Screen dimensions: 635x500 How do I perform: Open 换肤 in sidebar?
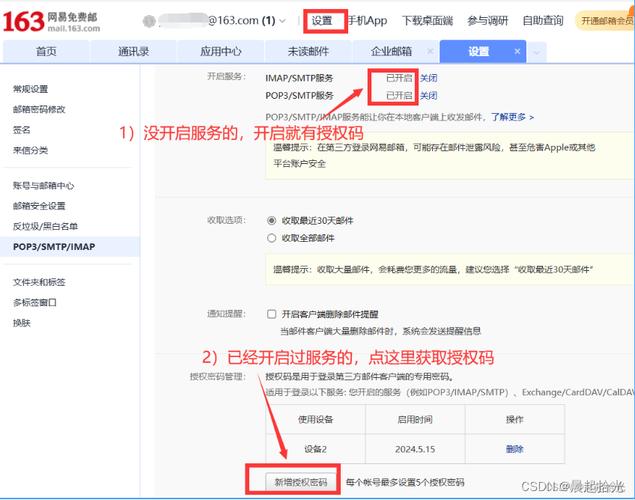[21, 323]
